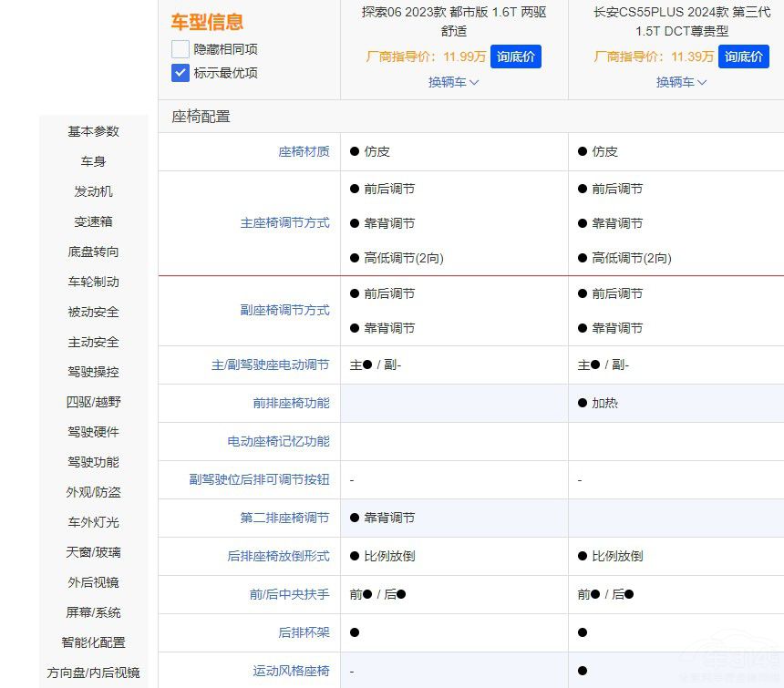
Task: Check the 隐藏相同项 checkbox
Action: [181, 49]
